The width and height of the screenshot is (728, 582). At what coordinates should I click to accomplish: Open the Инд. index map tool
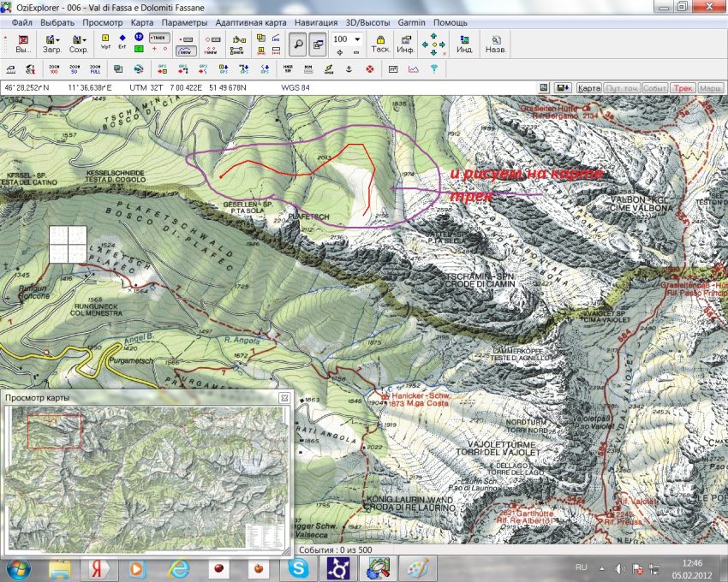465,43
